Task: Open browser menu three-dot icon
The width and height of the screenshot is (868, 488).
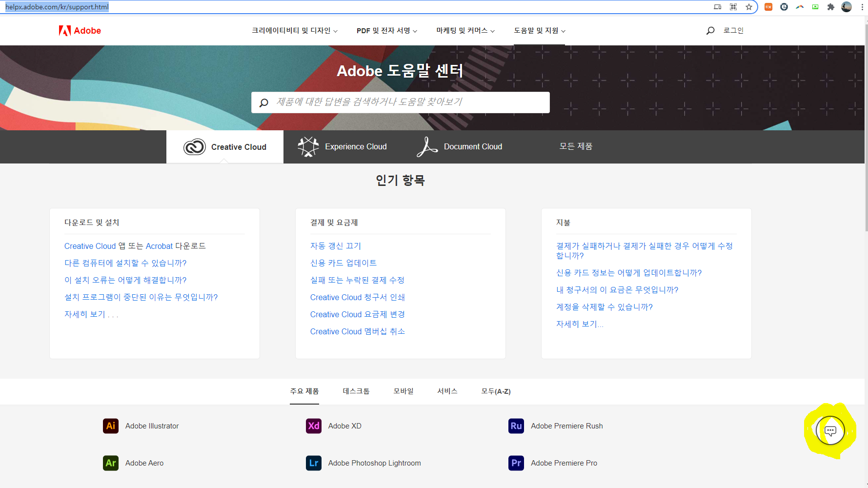Action: 862,7
